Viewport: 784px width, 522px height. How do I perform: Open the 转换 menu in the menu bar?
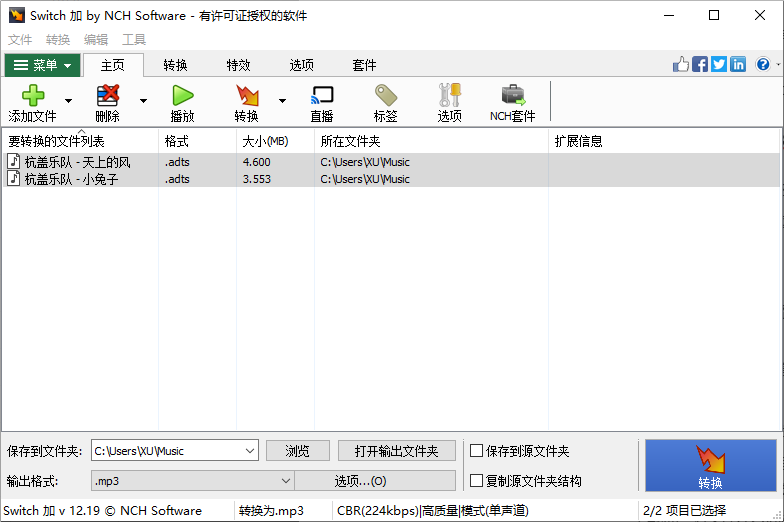pos(58,40)
